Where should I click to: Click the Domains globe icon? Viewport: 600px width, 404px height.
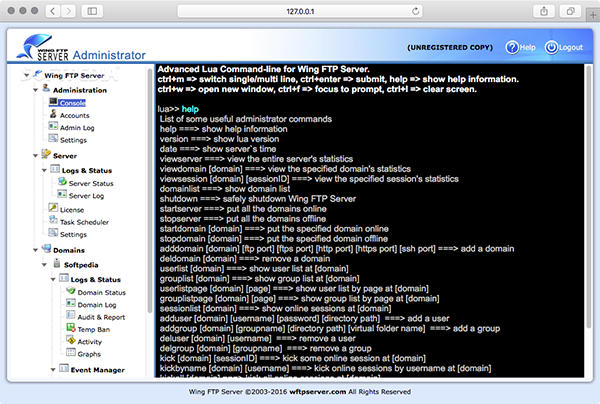coord(46,249)
